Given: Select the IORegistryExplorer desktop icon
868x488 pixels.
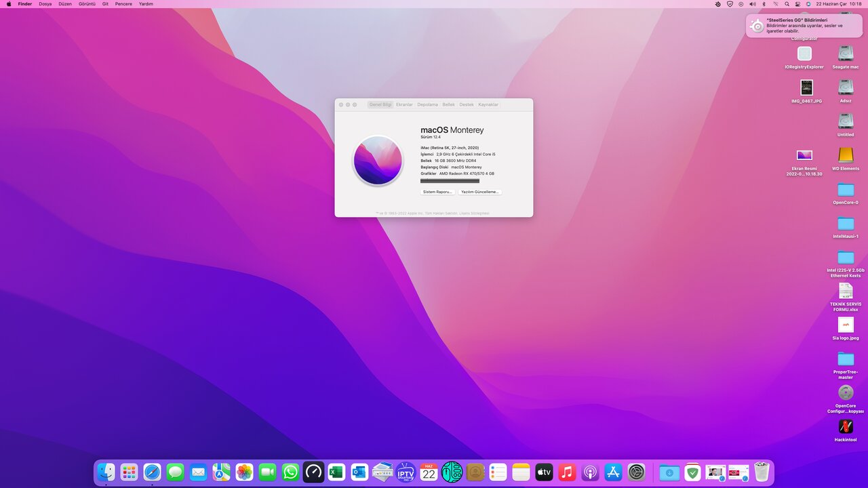Looking at the screenshot, I should 804,54.
